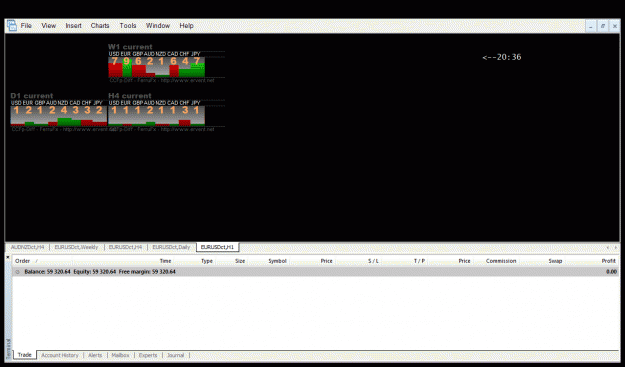Open the Mailbox tab
The image size is (625, 367).
click(x=120, y=355)
